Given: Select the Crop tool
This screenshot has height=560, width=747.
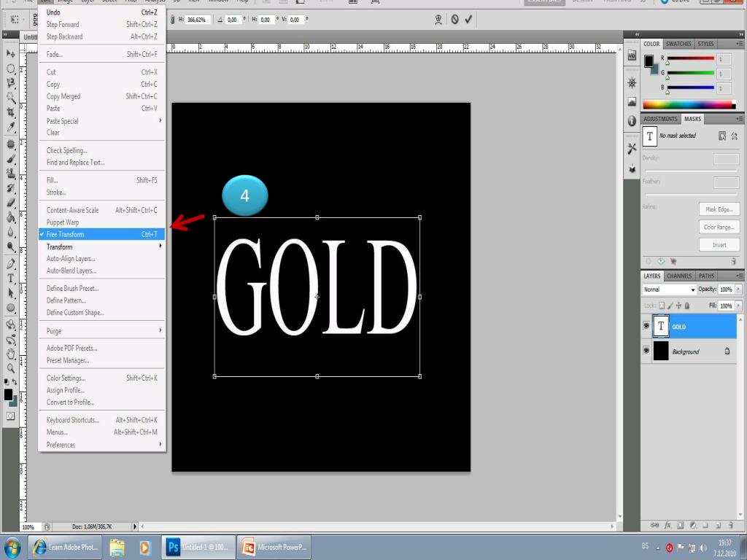Looking at the screenshot, I should pos(10,112).
